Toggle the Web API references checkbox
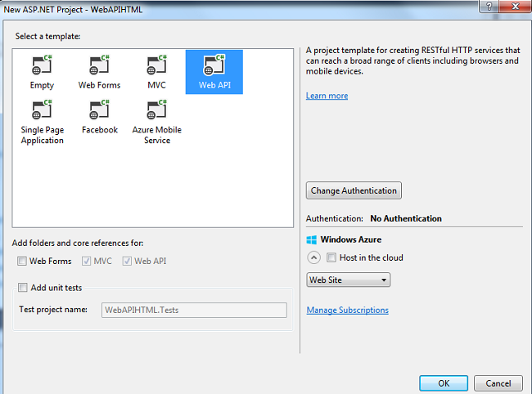Image resolution: width=532 pixels, height=394 pixels. coord(127,261)
